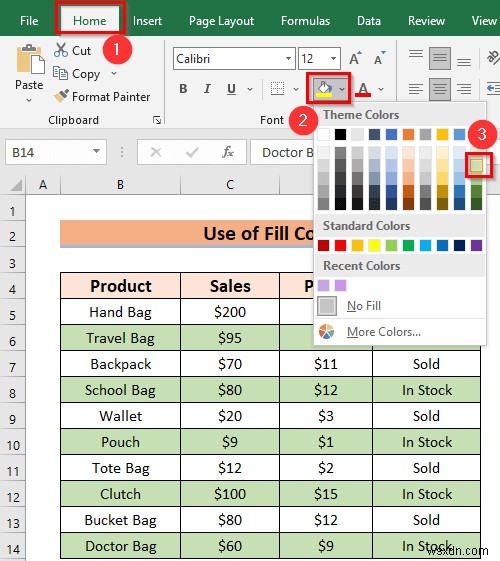Decrease font size with small A
Viewport: 500px width, 561px height.
(379, 58)
